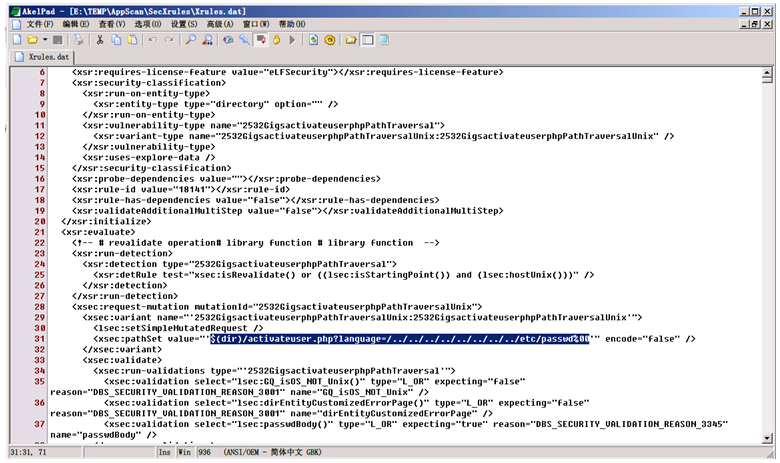
Task: Click line number 31 in the gutter
Action: pyautogui.click(x=39, y=339)
